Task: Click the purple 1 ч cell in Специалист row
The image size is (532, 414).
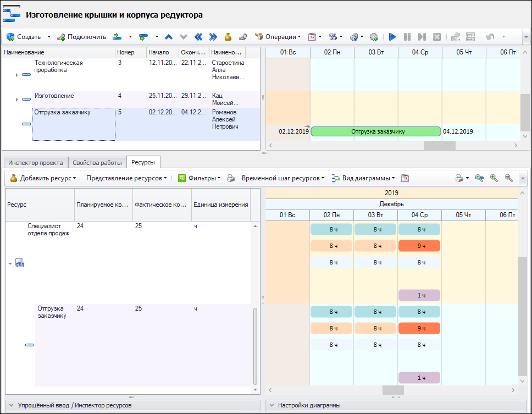Action: [x=419, y=295]
